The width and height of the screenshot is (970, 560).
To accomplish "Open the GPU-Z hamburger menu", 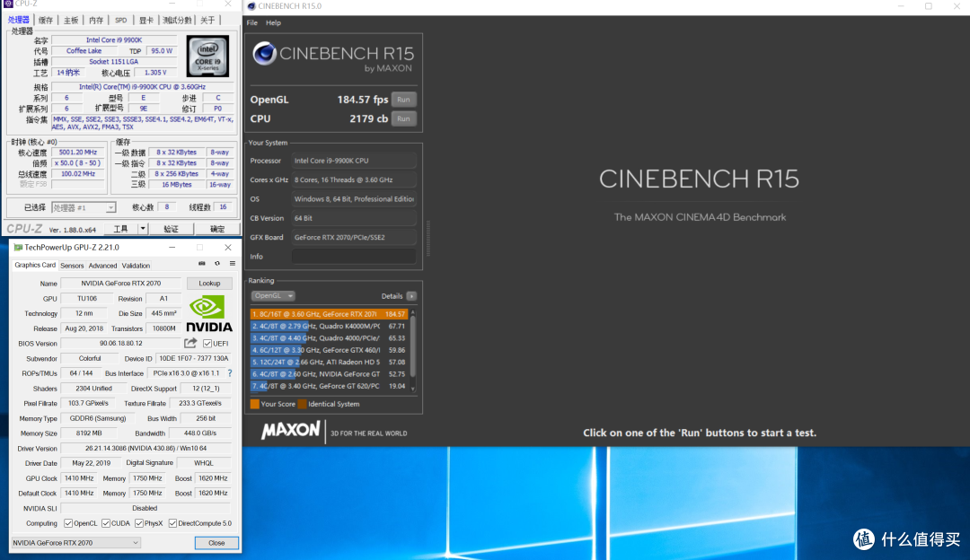I will (233, 264).
